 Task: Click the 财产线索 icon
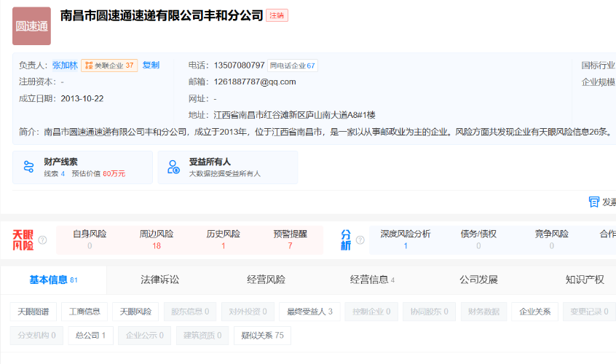click(x=28, y=167)
